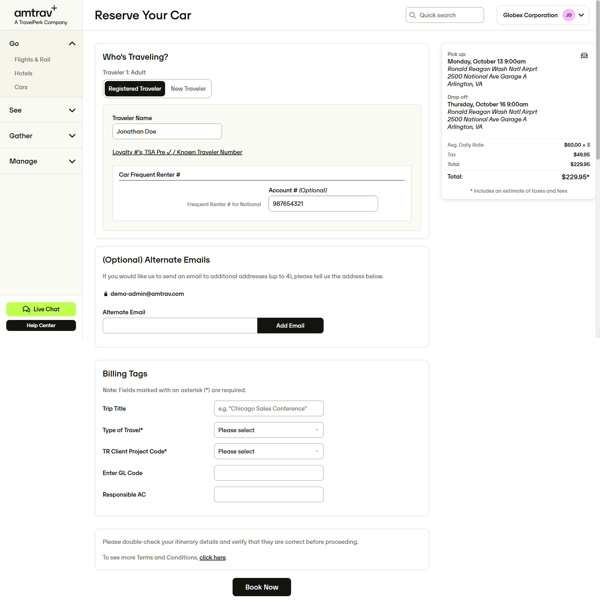Open the Globex Corporation account dropdown

coord(542,15)
